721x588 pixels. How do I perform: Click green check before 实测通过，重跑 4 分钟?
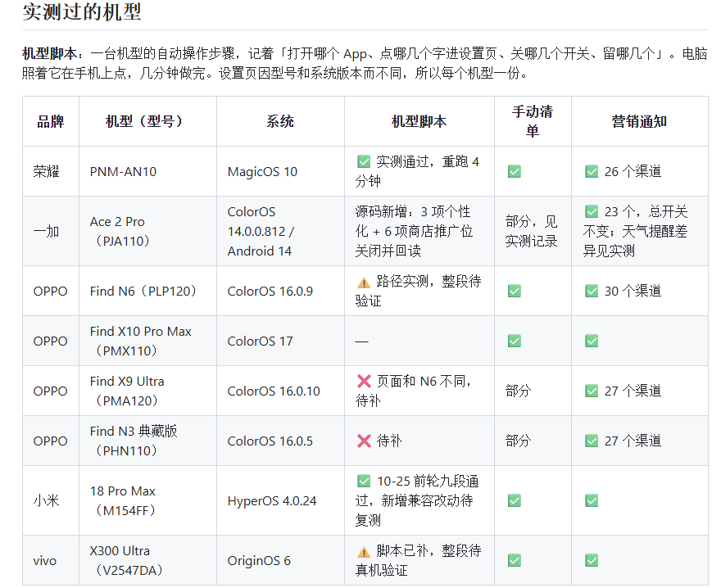point(363,161)
